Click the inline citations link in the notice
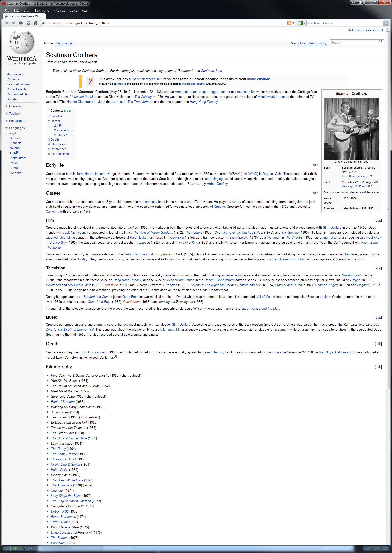Screen dimensions: 392x553 click(259, 79)
